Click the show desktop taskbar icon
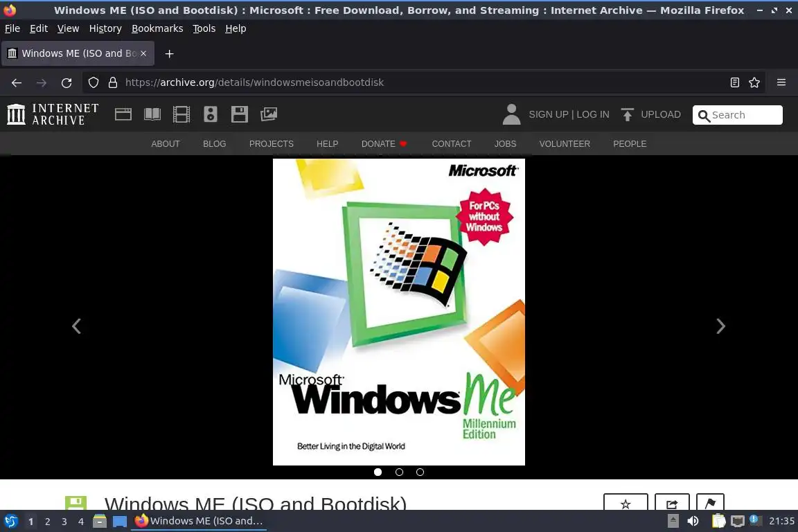 (120, 522)
